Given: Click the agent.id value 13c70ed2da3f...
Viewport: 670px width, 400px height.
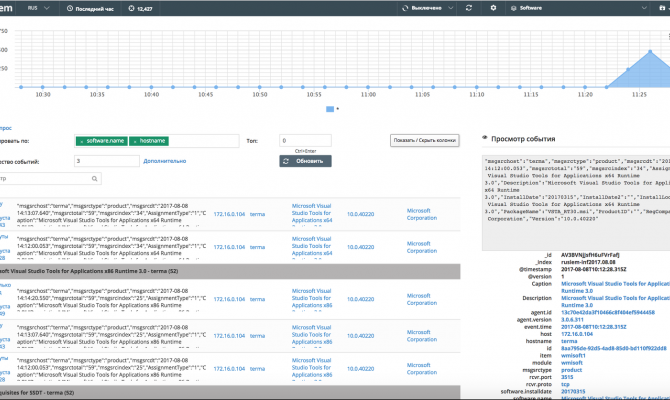Looking at the screenshot, I should [608, 312].
